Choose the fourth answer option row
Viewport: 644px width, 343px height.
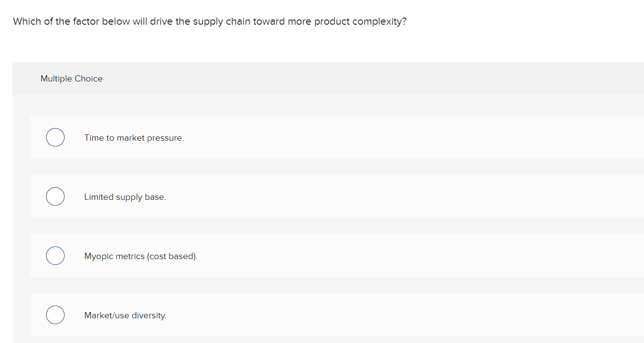coord(291,314)
